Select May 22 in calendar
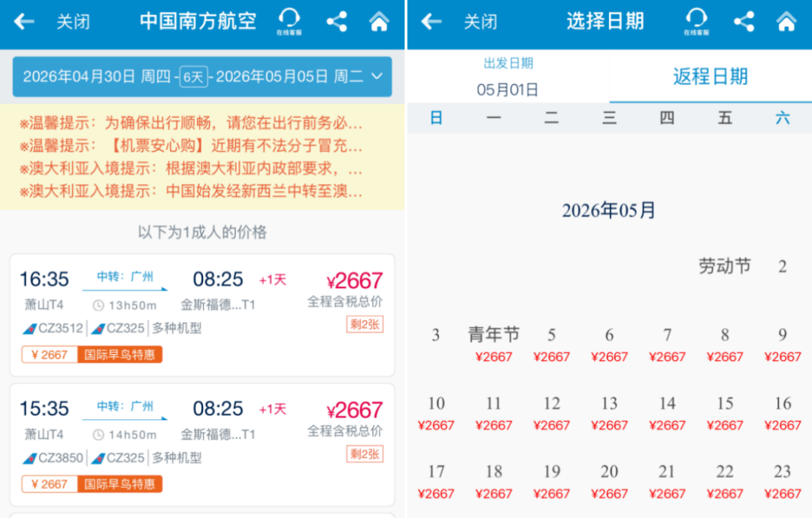The width and height of the screenshot is (812, 518). (725, 482)
